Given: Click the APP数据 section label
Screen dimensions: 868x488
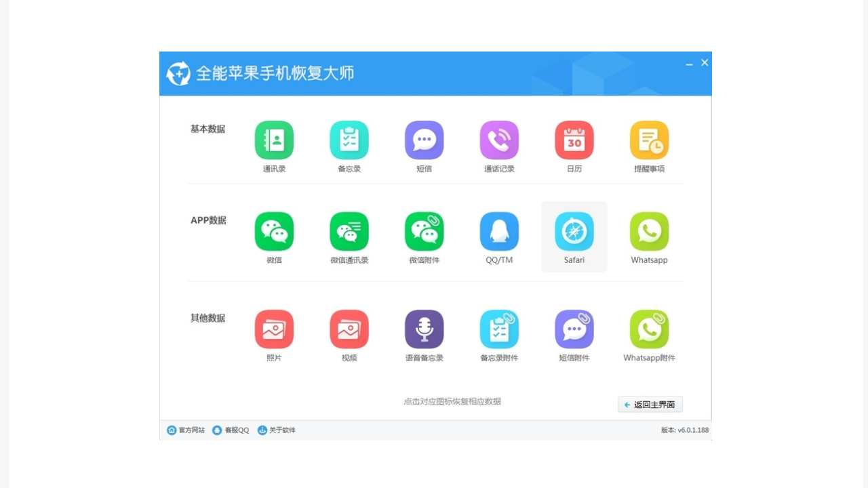Looking at the screenshot, I should pyautogui.click(x=208, y=220).
